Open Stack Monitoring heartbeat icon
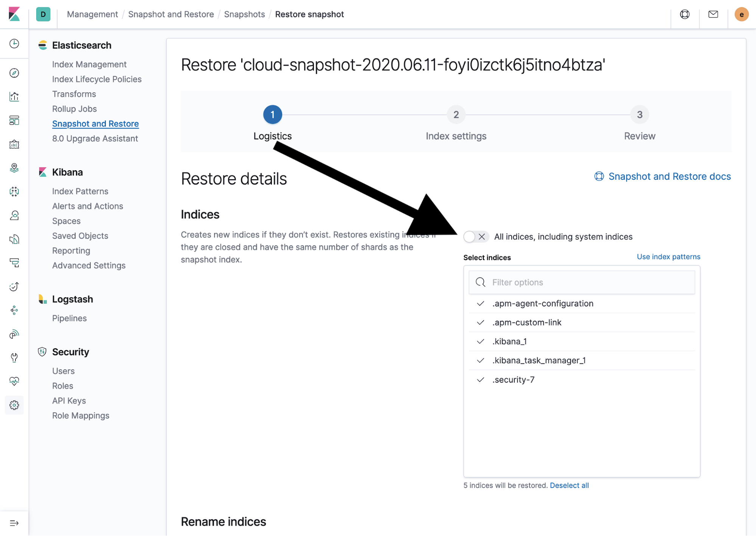The width and height of the screenshot is (756, 536). (14, 381)
